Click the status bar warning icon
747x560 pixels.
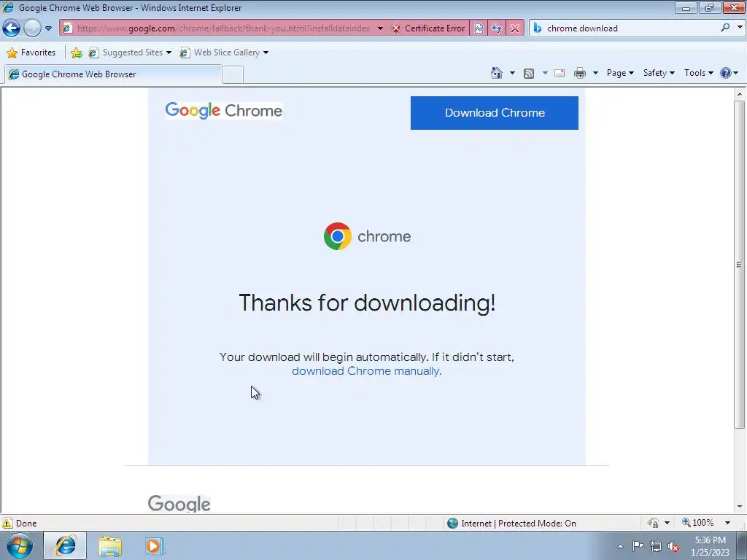(x=7, y=524)
